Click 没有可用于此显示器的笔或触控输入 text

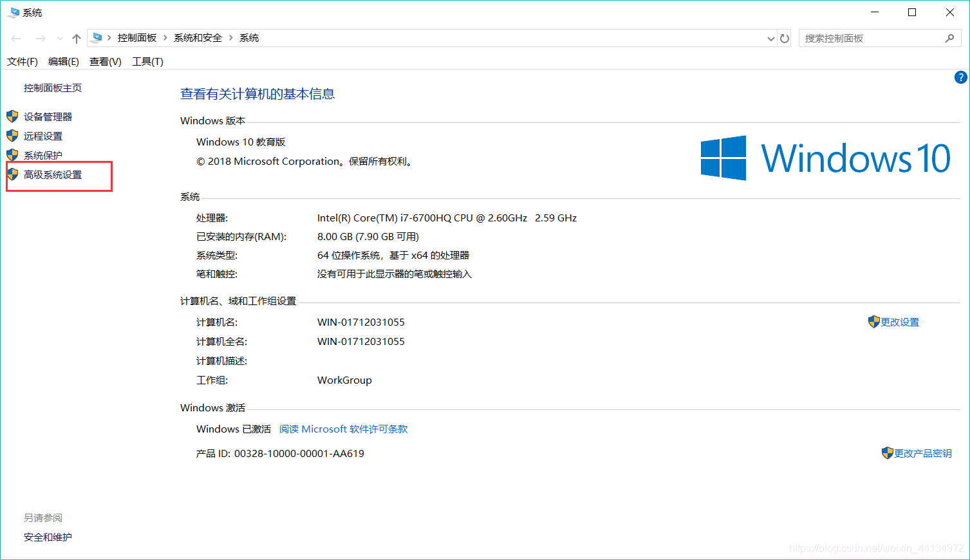tap(395, 274)
